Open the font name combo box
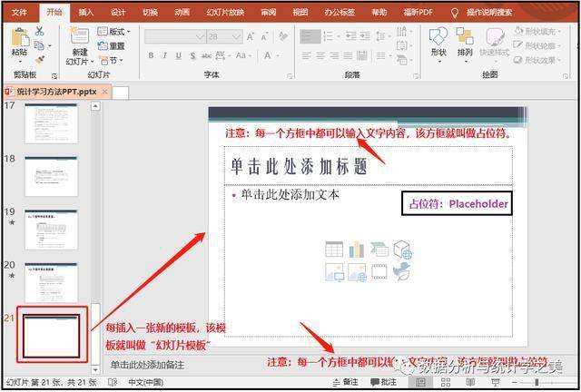 [175, 36]
